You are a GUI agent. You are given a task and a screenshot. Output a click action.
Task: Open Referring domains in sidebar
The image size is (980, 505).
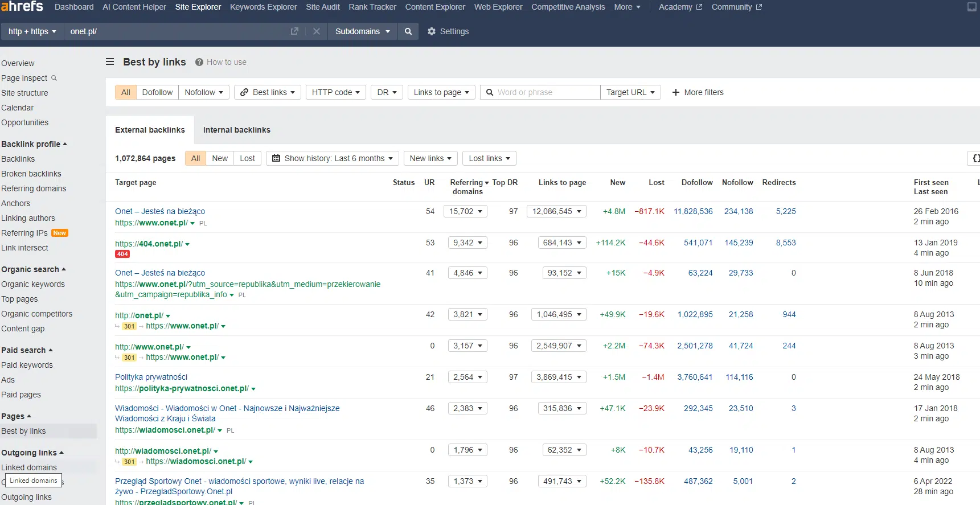tap(34, 188)
